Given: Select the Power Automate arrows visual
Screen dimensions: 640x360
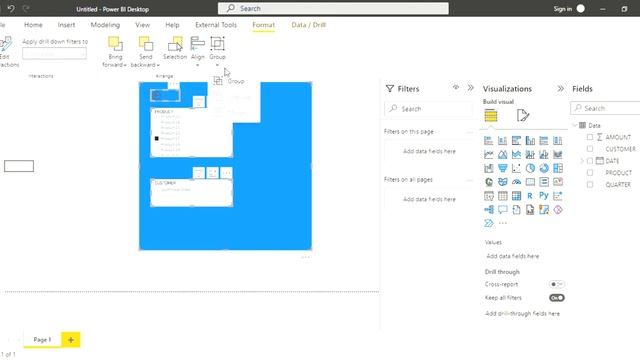Looking at the screenshot, I should (x=489, y=223).
